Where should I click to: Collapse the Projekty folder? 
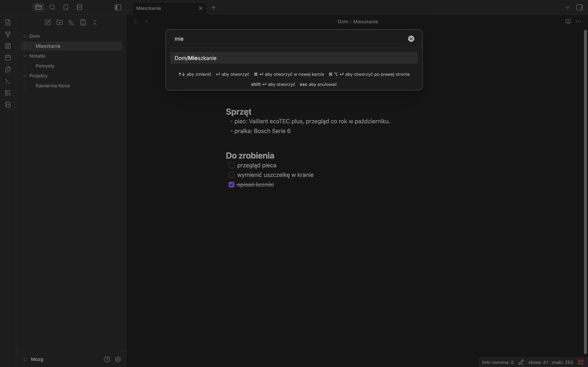click(25, 76)
